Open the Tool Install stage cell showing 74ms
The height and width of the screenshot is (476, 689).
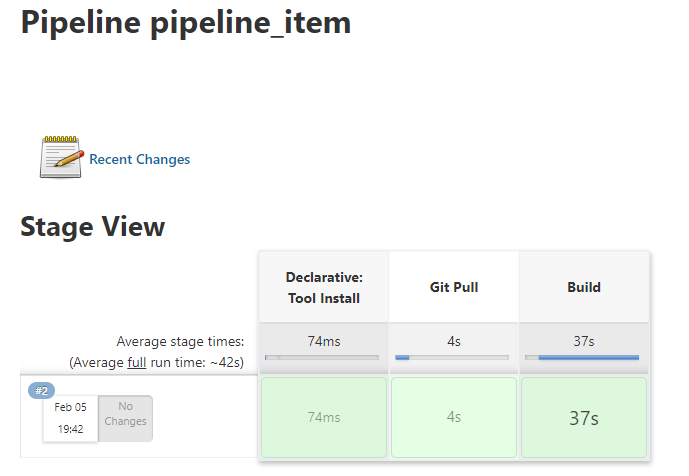(323, 417)
